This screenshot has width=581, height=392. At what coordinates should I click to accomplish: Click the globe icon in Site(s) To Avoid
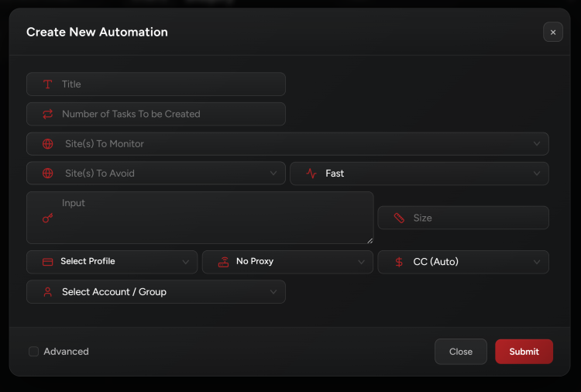click(47, 174)
